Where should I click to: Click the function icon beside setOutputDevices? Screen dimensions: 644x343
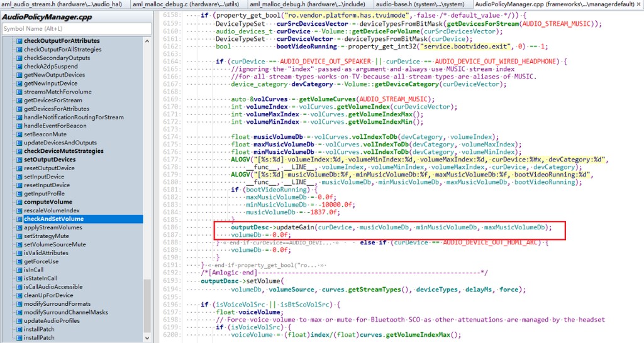[19, 160]
